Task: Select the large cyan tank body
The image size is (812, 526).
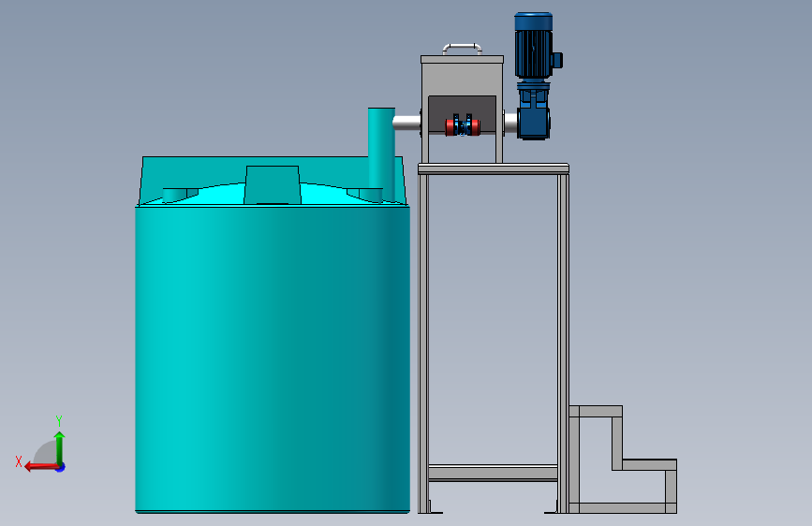Action: (x=273, y=359)
